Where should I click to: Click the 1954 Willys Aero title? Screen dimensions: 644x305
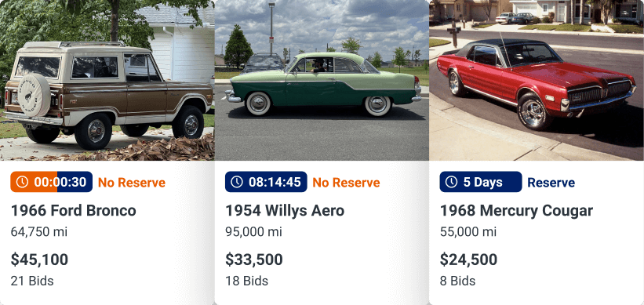(x=285, y=211)
